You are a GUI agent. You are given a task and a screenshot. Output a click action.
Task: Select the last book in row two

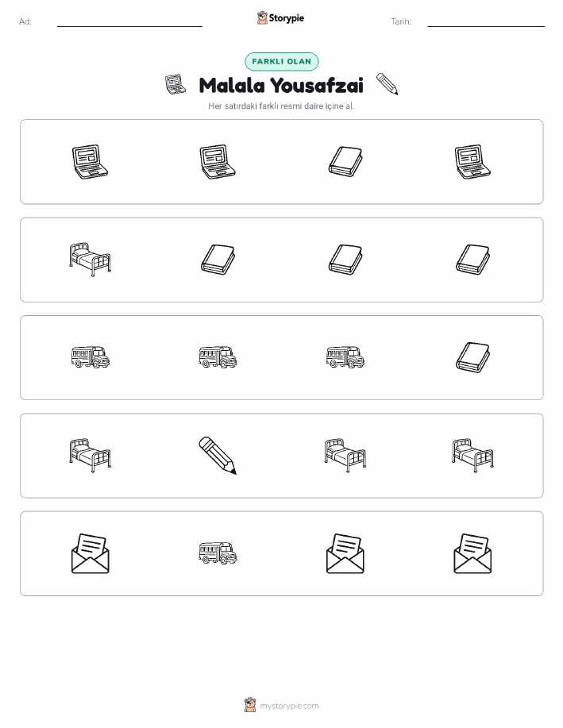tap(473, 259)
